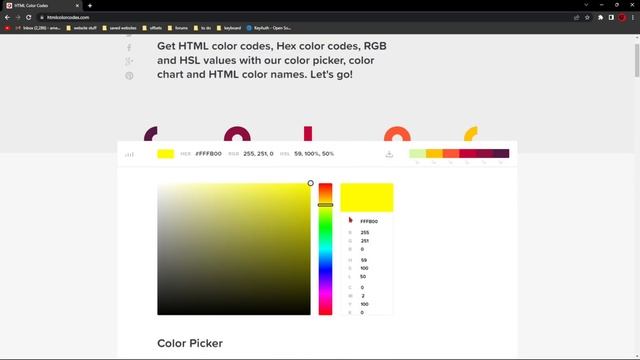Click the bar chart icon in color toolbar
The height and width of the screenshot is (360, 640).
pos(129,154)
